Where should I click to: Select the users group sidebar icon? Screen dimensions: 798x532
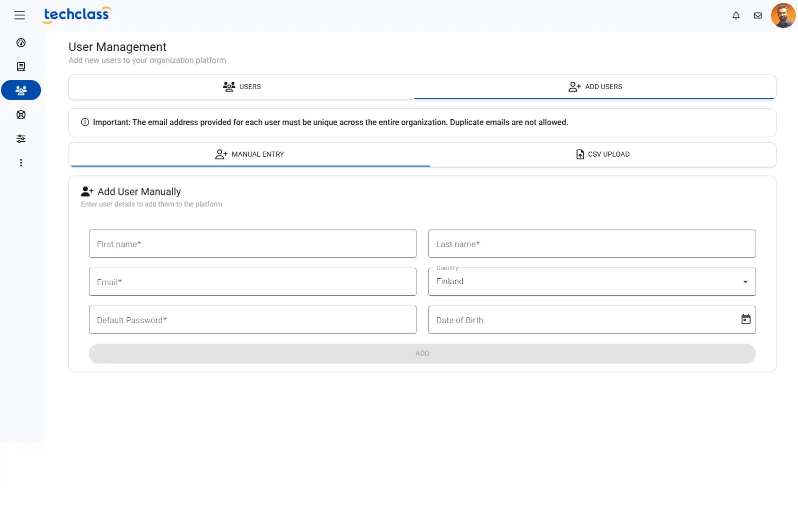pyautogui.click(x=21, y=90)
